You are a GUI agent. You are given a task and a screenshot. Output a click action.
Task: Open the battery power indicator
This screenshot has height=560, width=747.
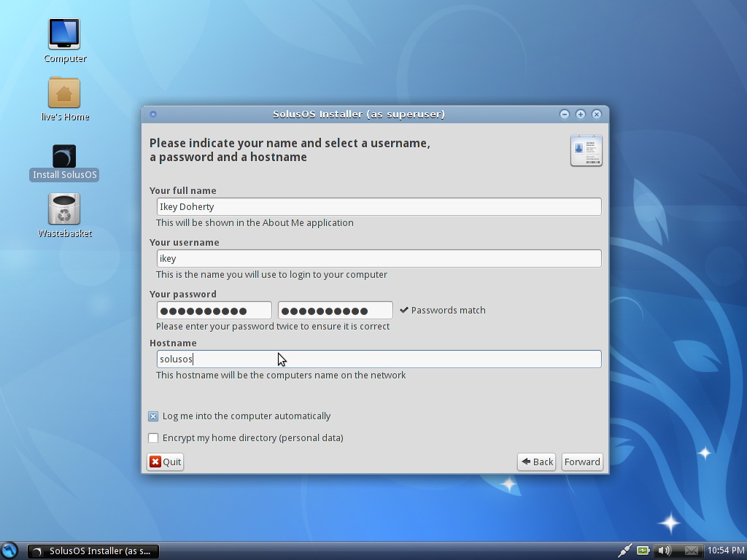tap(643, 551)
